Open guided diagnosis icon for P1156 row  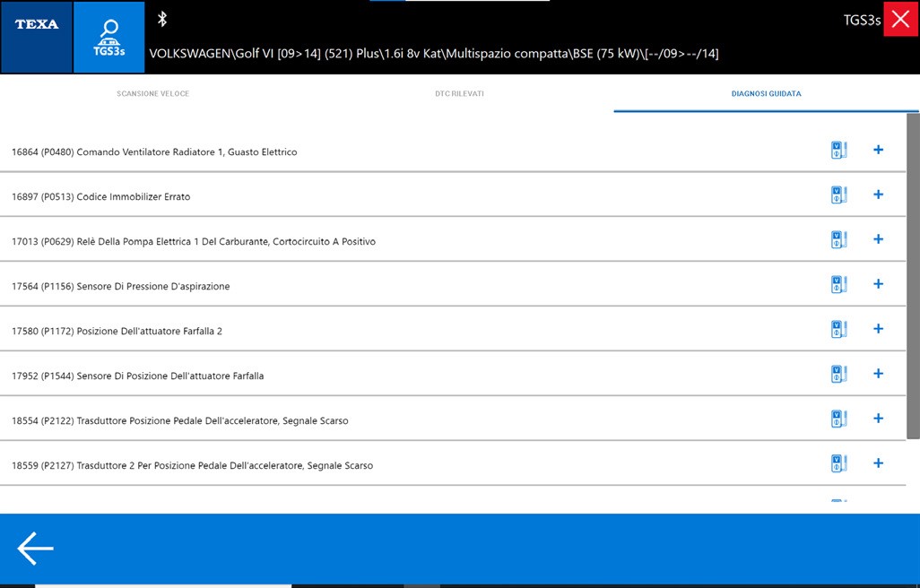[x=839, y=284]
